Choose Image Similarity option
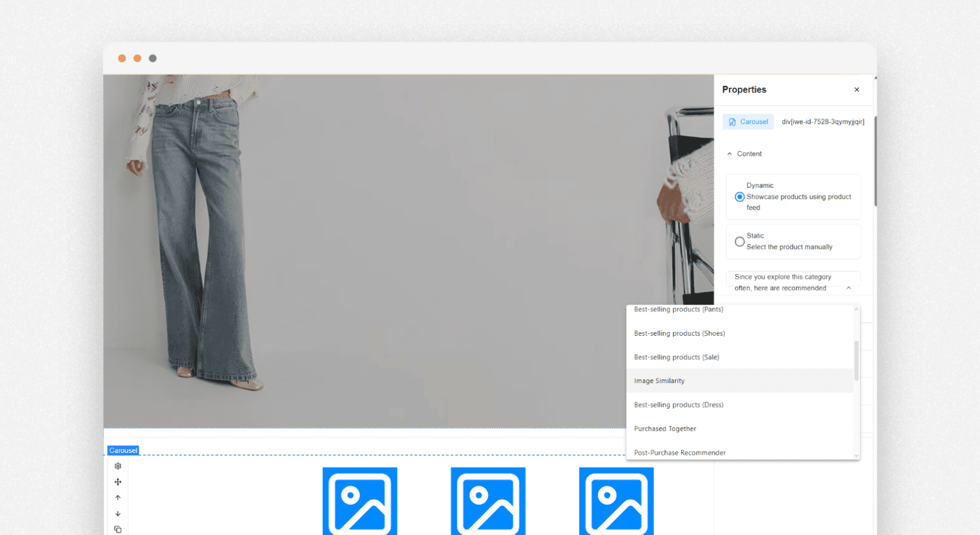Viewport: 980px width, 535px height. (x=740, y=381)
